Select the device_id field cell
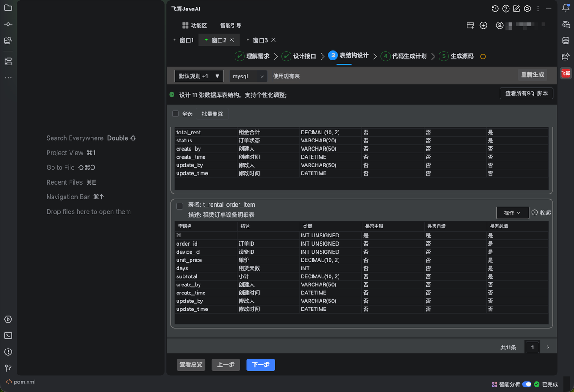The height and width of the screenshot is (392, 574). click(x=206, y=252)
